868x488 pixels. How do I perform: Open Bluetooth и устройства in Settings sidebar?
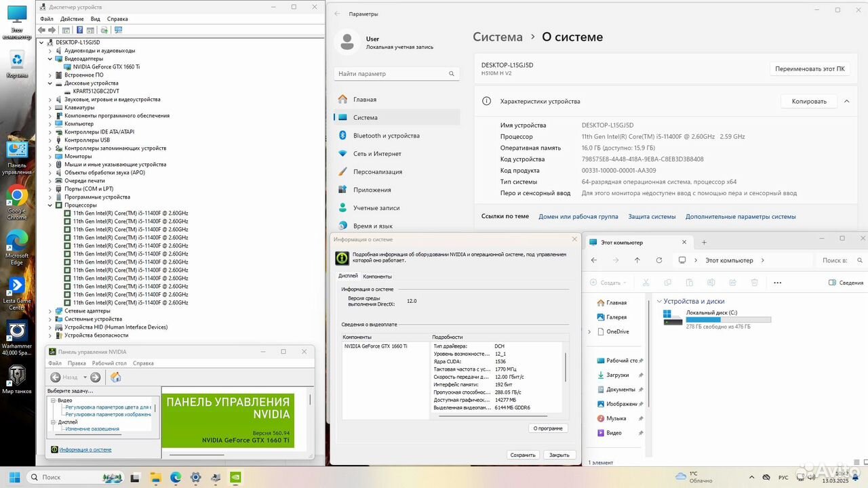(x=397, y=136)
